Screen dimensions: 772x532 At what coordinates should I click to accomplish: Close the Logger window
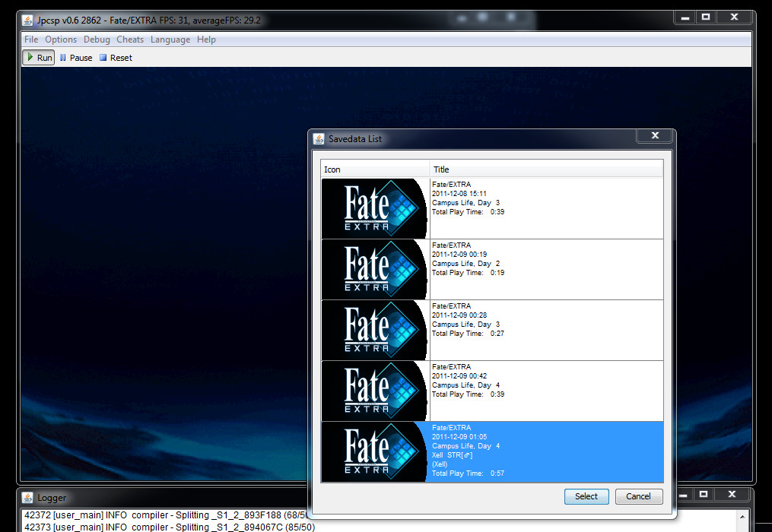click(732, 494)
